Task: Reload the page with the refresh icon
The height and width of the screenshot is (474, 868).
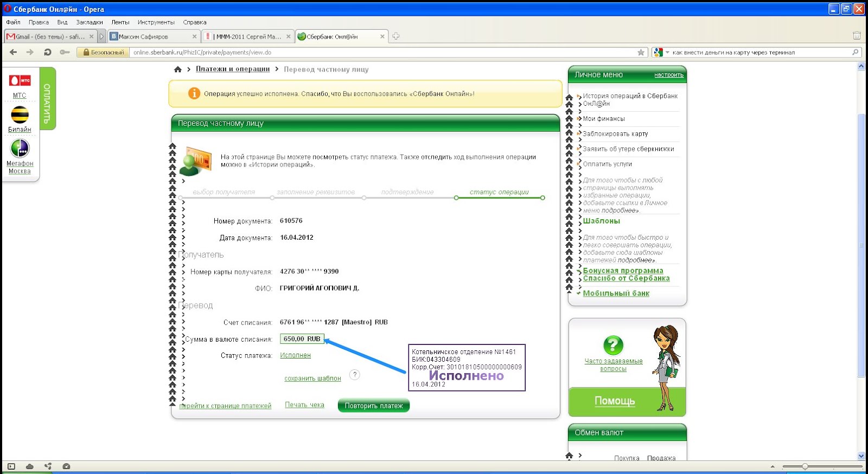Action: tap(47, 52)
